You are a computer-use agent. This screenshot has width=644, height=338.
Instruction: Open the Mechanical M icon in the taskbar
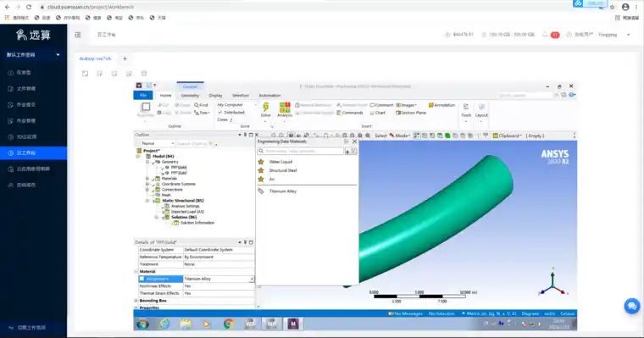coord(293,324)
